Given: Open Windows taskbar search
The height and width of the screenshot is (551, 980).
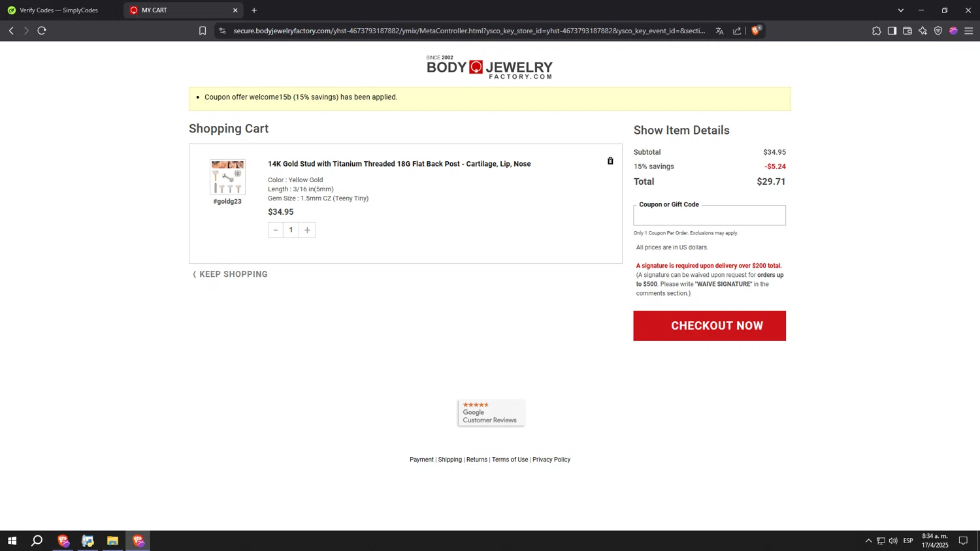Looking at the screenshot, I should [37, 541].
